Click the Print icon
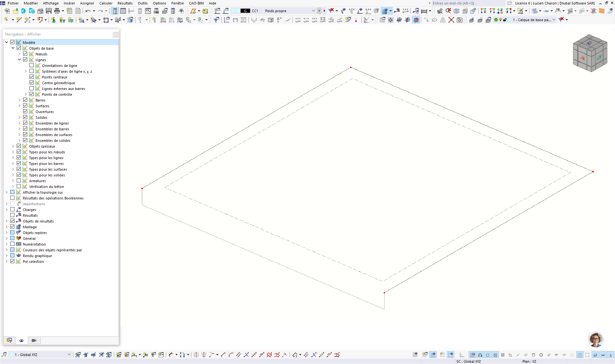Viewport: 615px width, 364px height. pos(56,11)
